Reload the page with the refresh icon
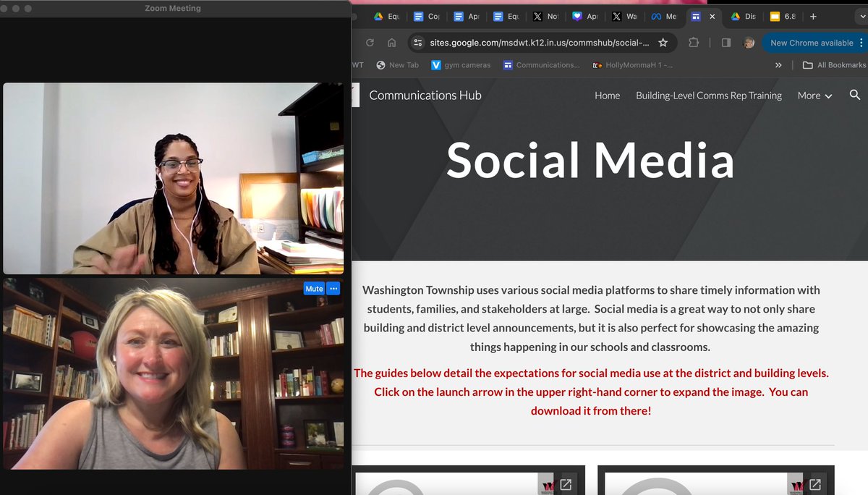The height and width of the screenshot is (495, 868). (x=370, y=43)
